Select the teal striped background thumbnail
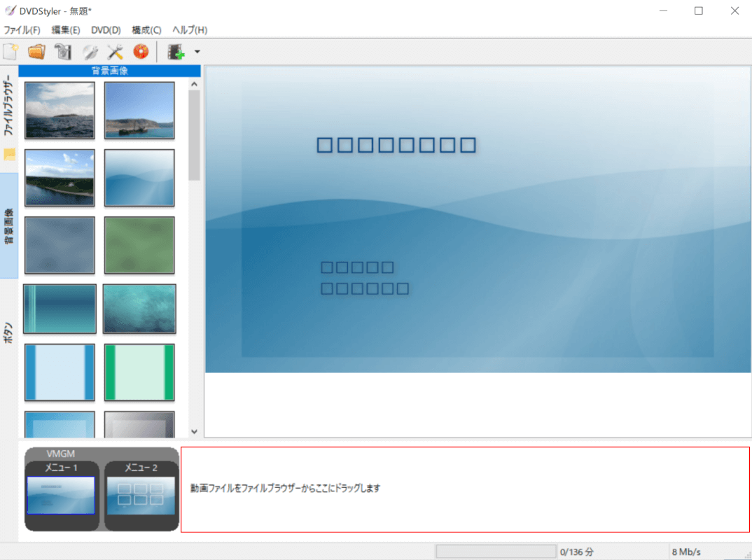 (x=60, y=309)
